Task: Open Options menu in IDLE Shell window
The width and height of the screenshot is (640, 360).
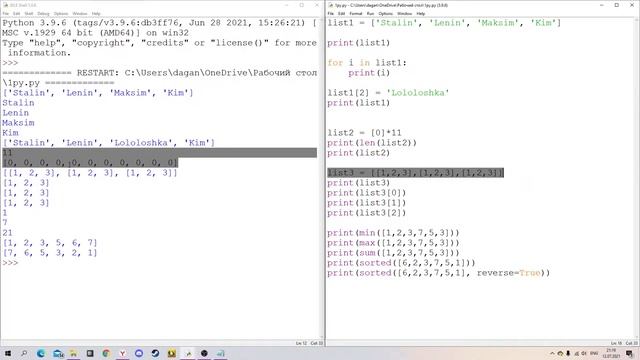Action: [61, 13]
